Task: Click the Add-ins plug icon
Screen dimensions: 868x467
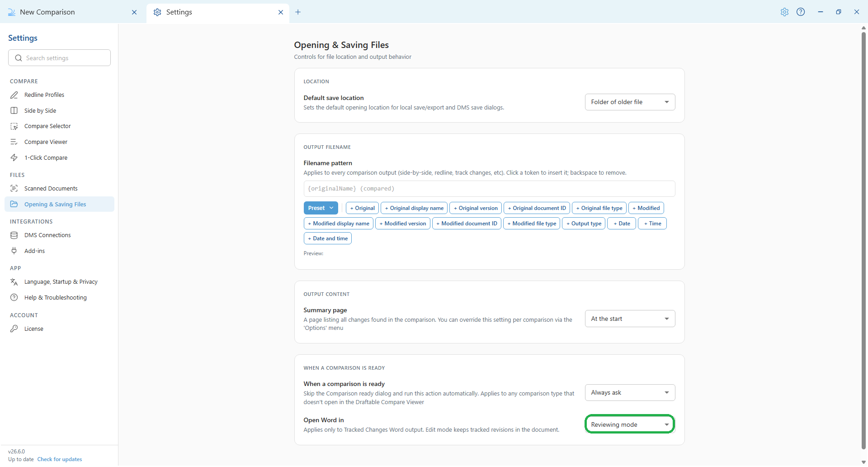Action: (14, 251)
